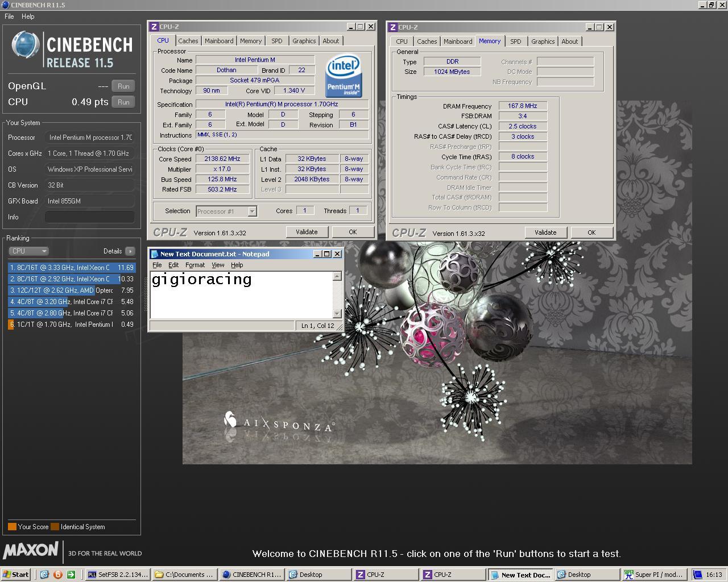Click the DRAM Frequency value 167.8 MHz
Screen dimensions: 728x582
tap(523, 106)
